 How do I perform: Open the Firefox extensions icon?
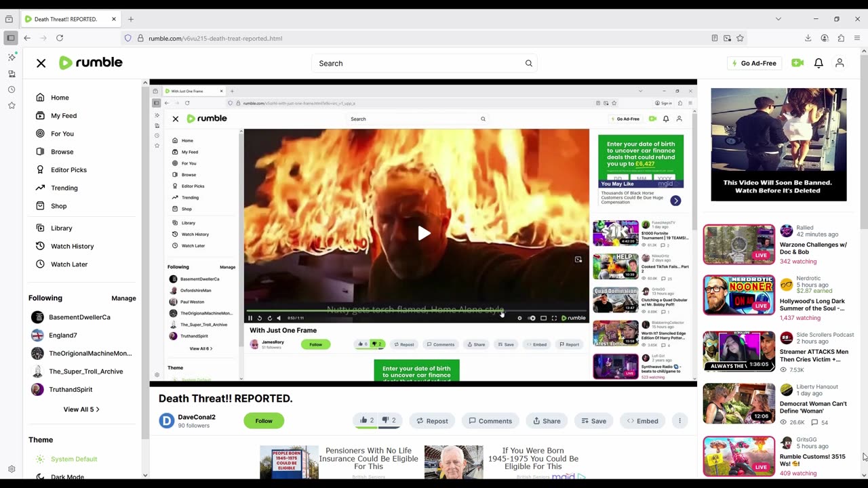pos(841,38)
